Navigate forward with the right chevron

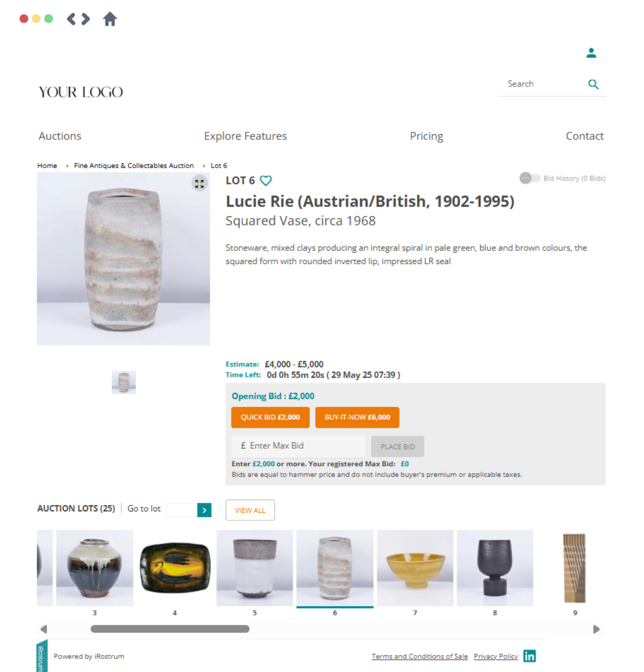point(86,19)
